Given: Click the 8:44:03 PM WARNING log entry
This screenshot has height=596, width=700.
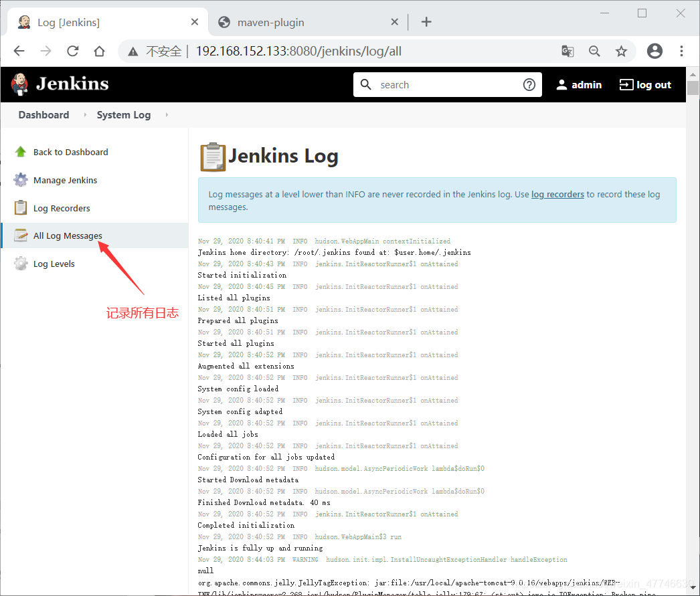Looking at the screenshot, I should coord(383,559).
